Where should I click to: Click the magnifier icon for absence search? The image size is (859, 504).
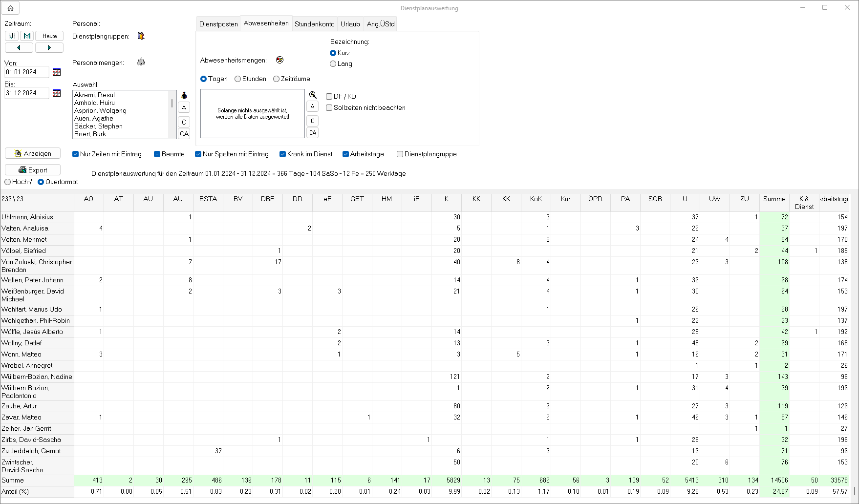[313, 95]
